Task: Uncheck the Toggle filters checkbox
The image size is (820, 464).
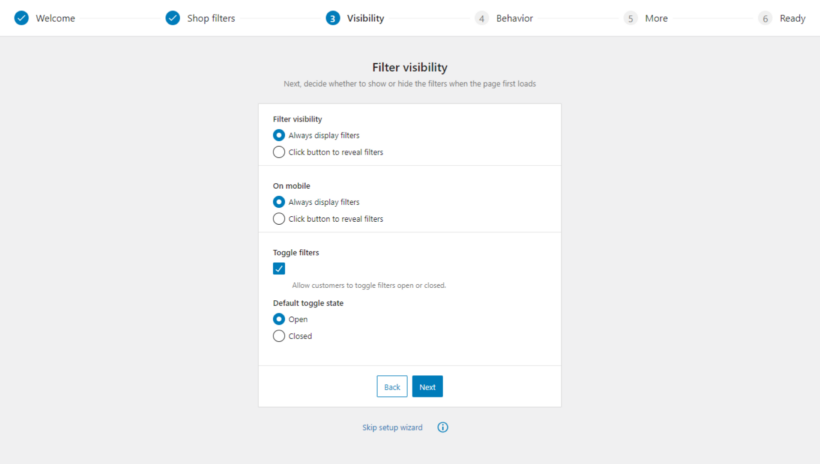Action: pyautogui.click(x=279, y=269)
